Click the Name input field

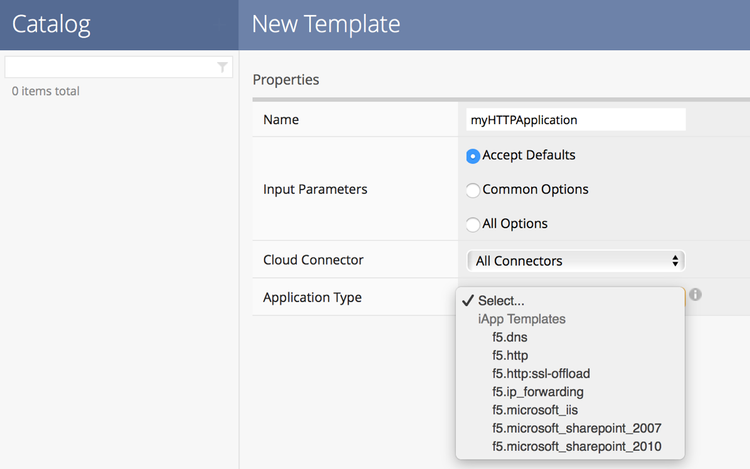576,119
